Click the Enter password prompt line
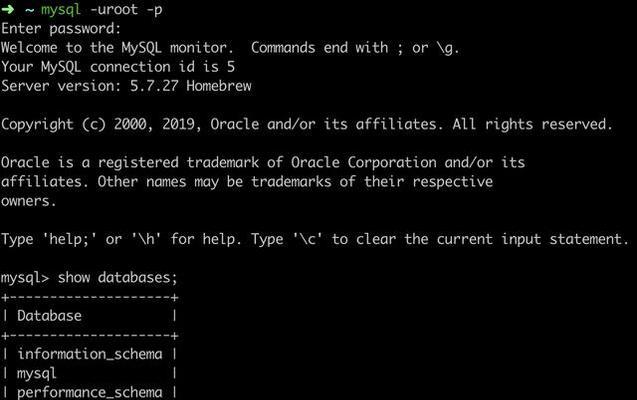 (61, 29)
